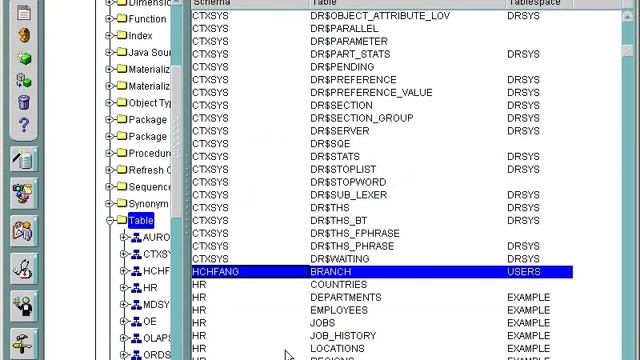The height and width of the screenshot is (360, 640).
Task: Select the DR$PREFERENCE_VALUE table row
Action: click(x=382, y=93)
